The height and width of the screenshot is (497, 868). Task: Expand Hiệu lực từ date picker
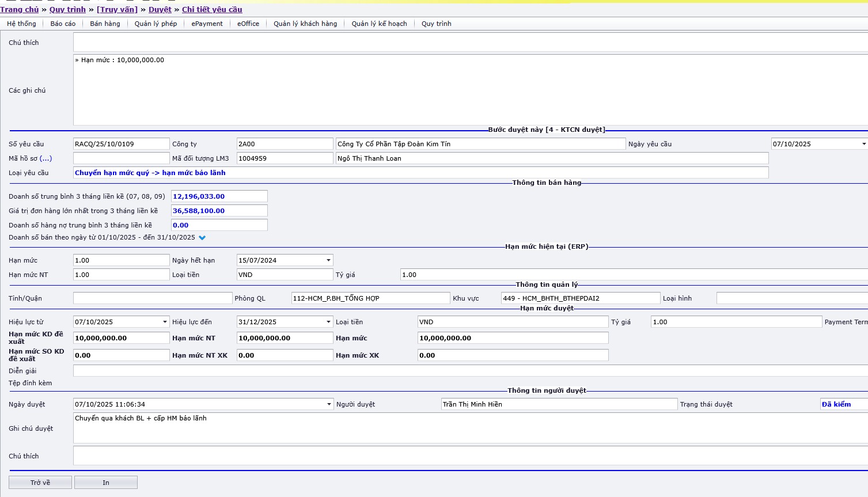coord(165,322)
